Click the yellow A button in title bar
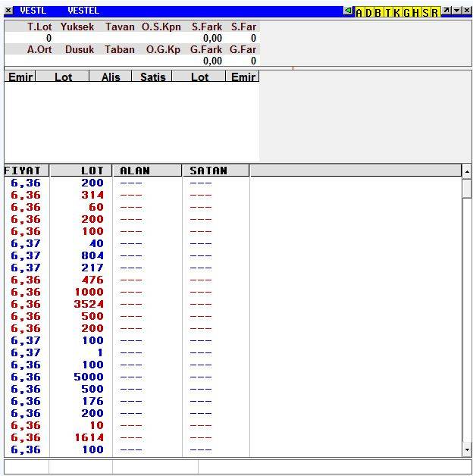 tap(359, 12)
